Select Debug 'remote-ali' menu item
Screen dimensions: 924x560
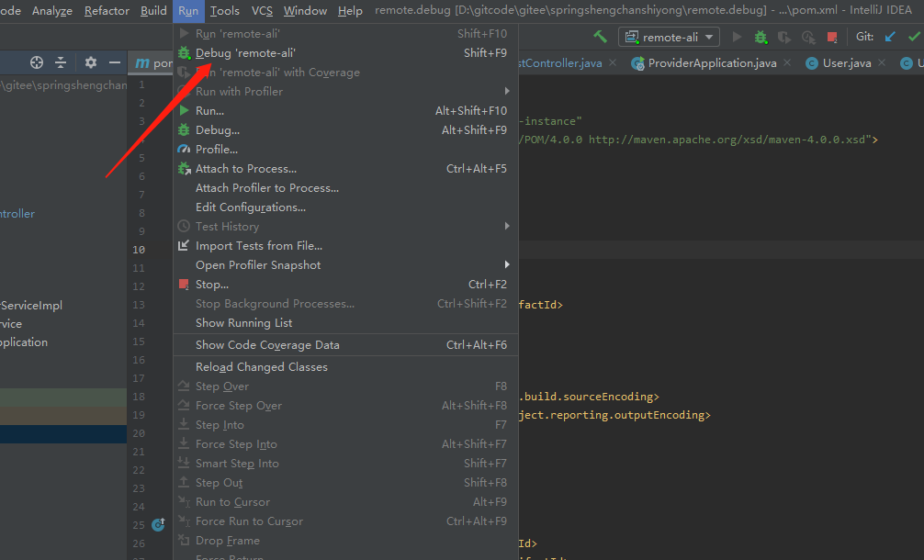click(x=346, y=53)
